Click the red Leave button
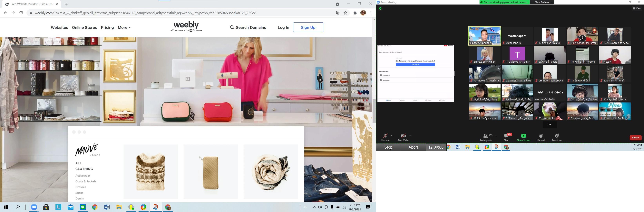The image size is (644, 212). pos(635,137)
